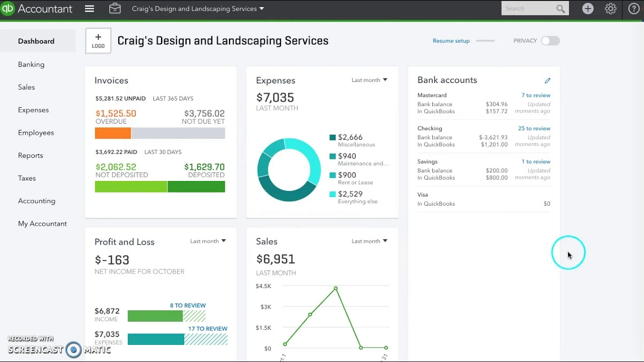Open Accounting in sidebar

(x=38, y=201)
